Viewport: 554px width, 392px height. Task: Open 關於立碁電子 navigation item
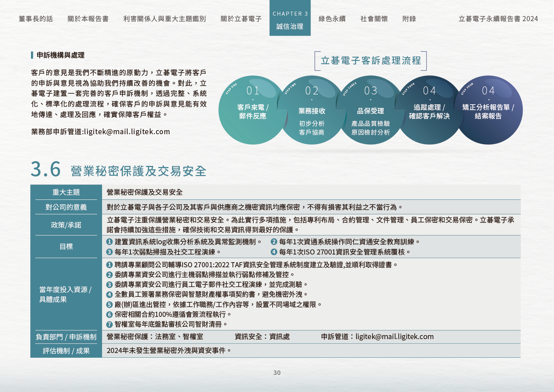pos(241,19)
